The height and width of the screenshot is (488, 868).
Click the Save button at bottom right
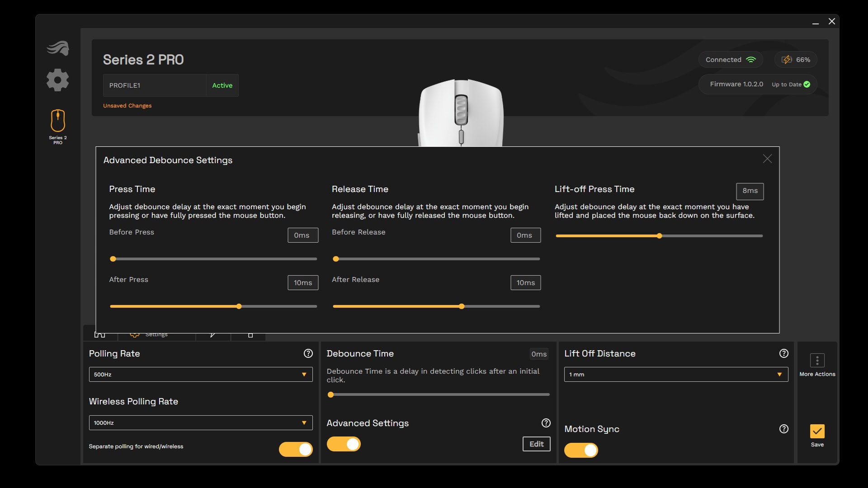817,435
